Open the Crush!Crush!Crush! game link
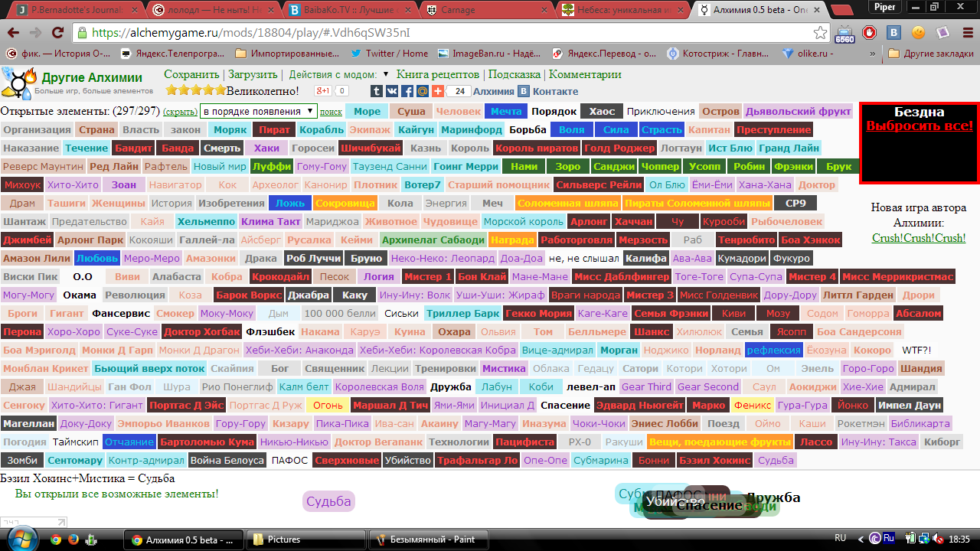This screenshot has width=980, height=551. (x=919, y=238)
